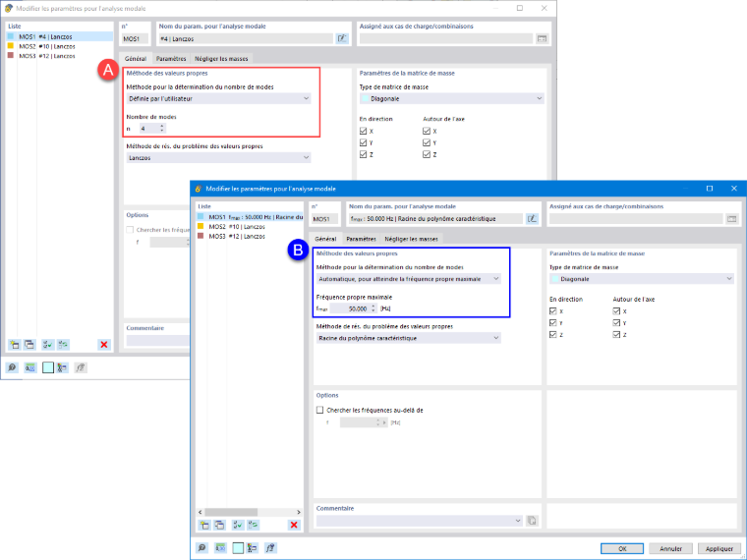Viewport: 747px width, 560px height.
Task: Open Général tab in back window
Action: 136,58
